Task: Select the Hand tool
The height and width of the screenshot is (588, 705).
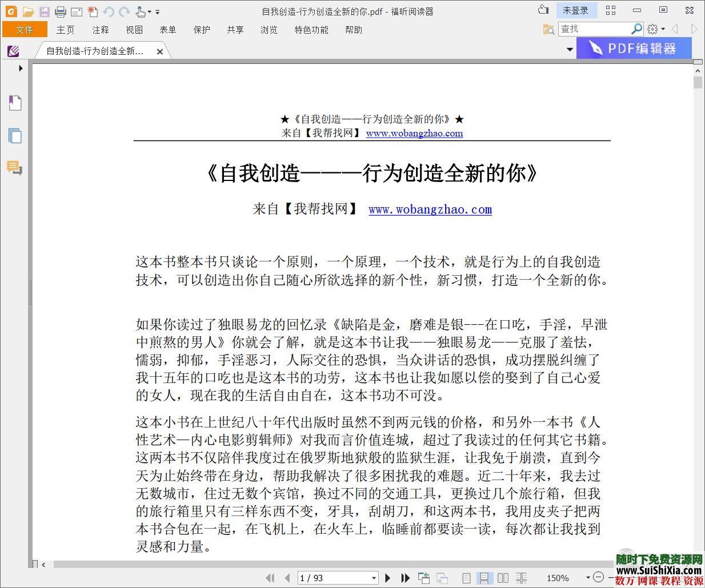Action: tap(140, 10)
